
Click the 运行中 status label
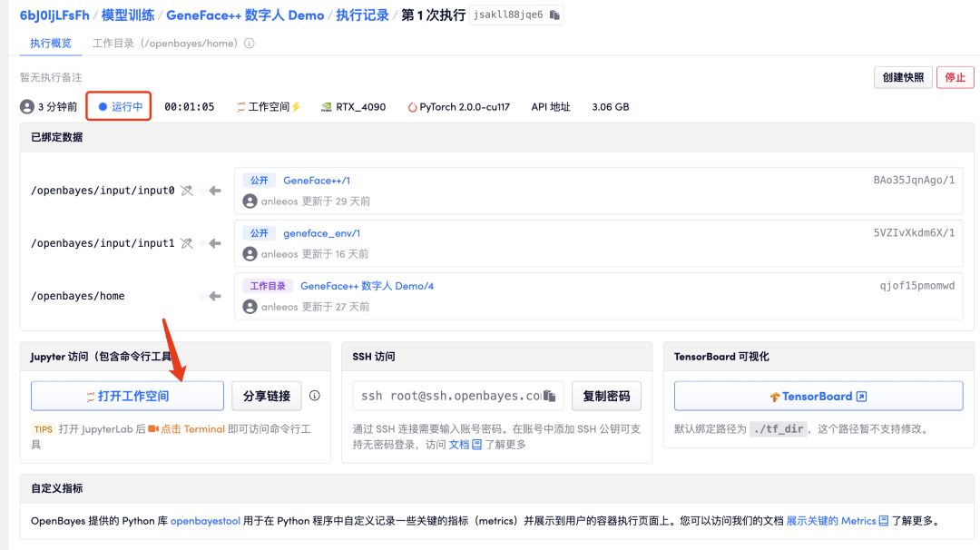pos(127,107)
